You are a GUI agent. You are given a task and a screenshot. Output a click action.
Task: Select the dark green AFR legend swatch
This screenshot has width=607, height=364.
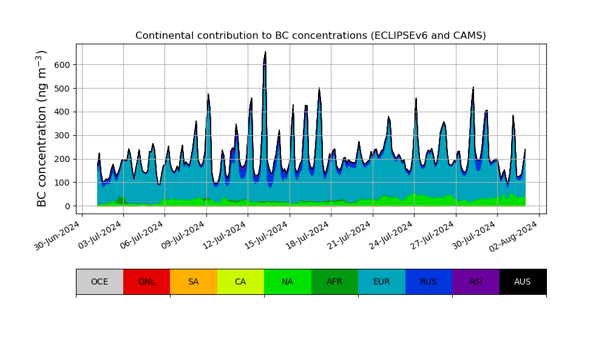click(x=334, y=281)
